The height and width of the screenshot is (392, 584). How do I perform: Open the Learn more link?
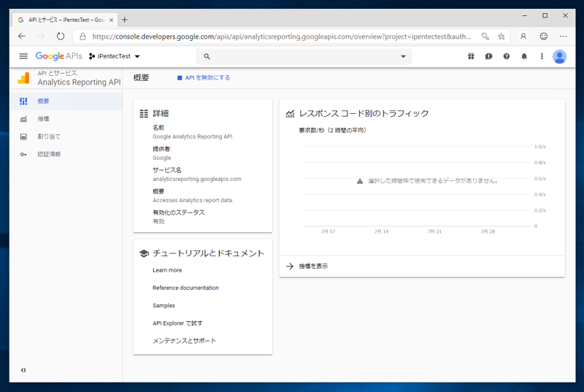point(167,270)
